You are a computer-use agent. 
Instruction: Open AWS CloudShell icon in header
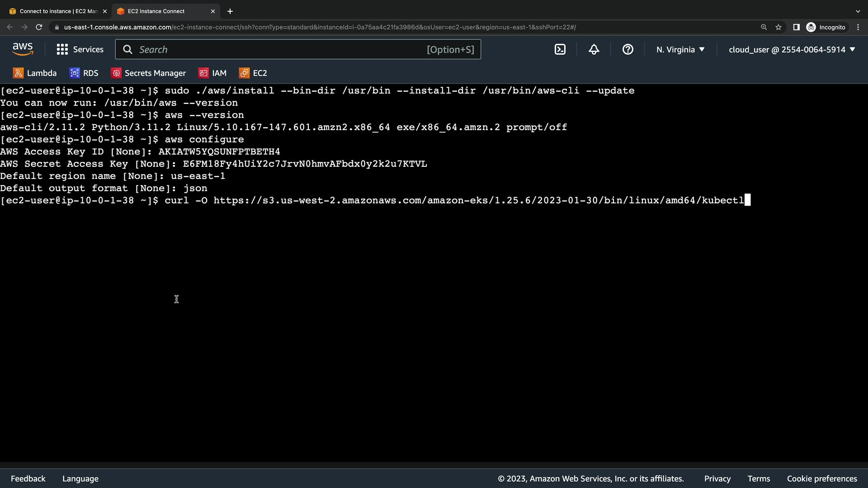pyautogui.click(x=560, y=50)
